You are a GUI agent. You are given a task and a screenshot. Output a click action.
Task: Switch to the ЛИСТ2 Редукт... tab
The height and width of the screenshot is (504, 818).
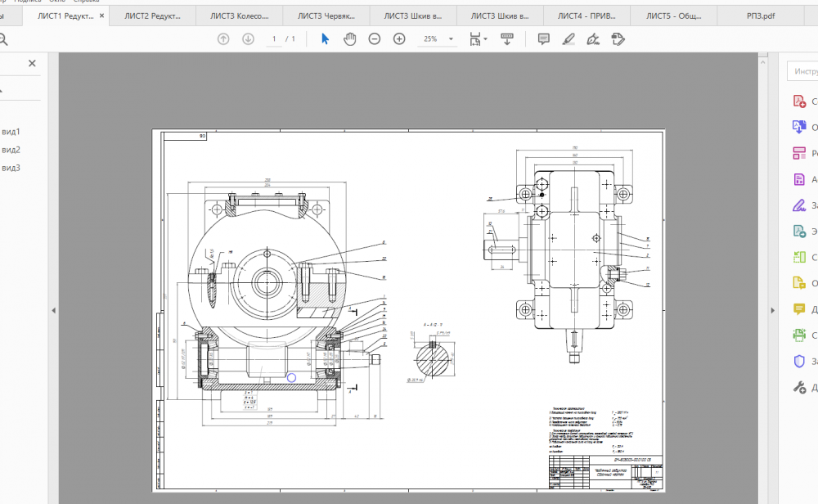click(x=151, y=16)
